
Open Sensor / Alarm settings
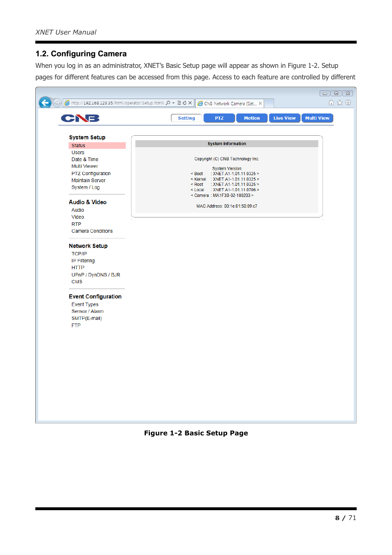pos(88,312)
